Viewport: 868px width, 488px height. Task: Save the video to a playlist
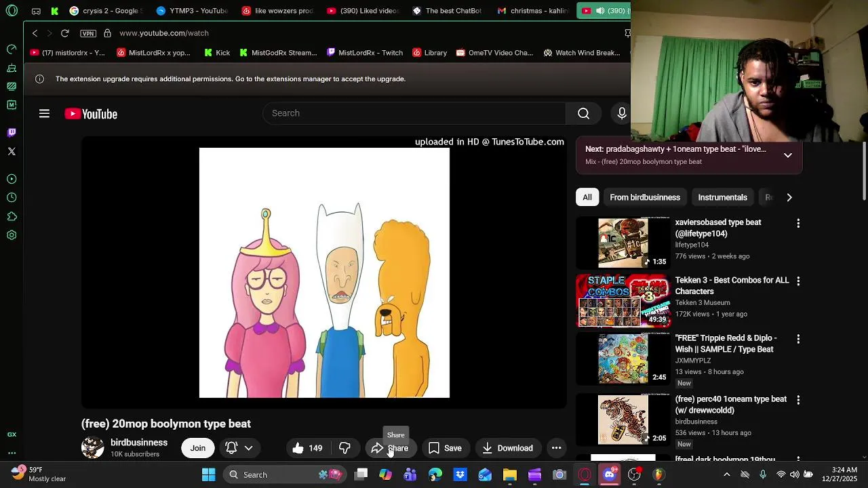click(445, 448)
